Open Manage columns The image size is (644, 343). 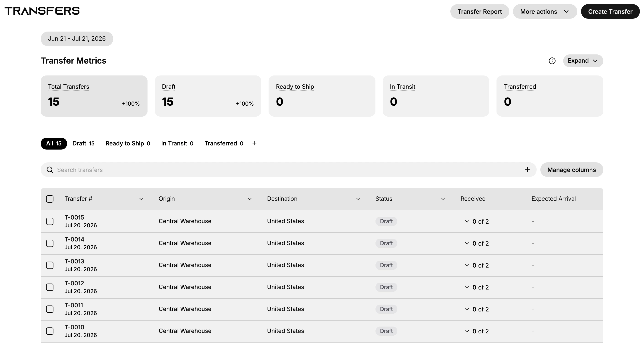tap(572, 170)
